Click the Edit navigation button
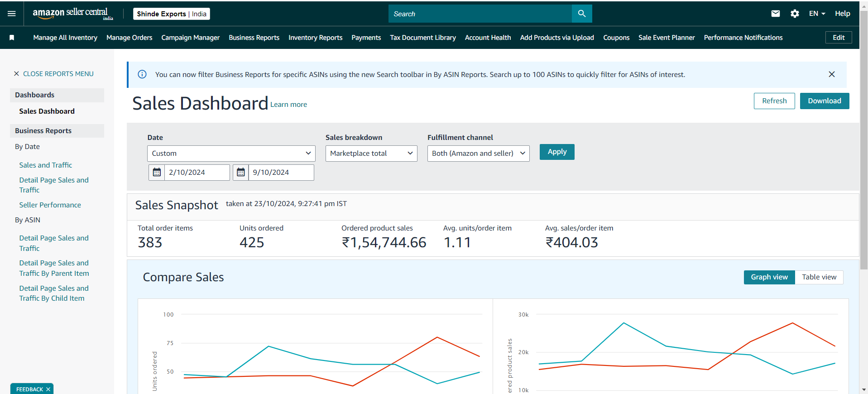The height and width of the screenshot is (394, 868). click(x=839, y=38)
